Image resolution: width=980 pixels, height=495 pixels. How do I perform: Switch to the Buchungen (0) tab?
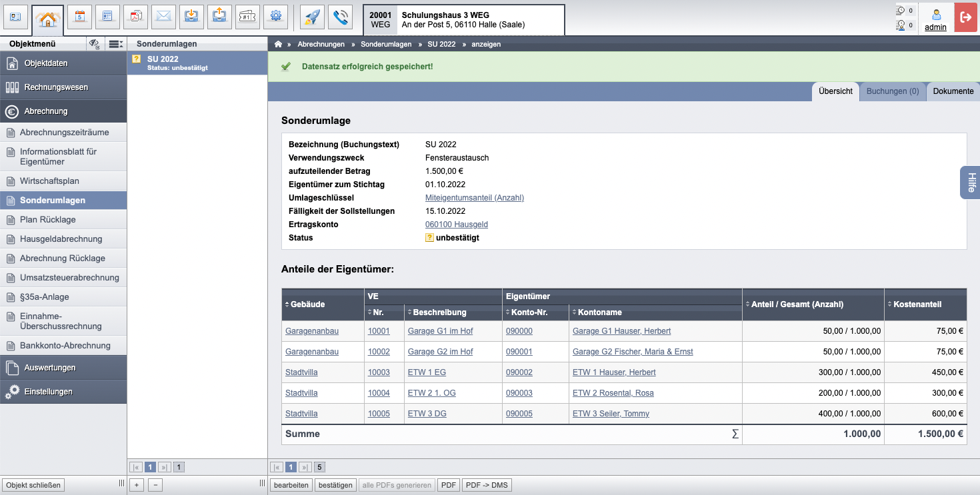click(x=893, y=91)
